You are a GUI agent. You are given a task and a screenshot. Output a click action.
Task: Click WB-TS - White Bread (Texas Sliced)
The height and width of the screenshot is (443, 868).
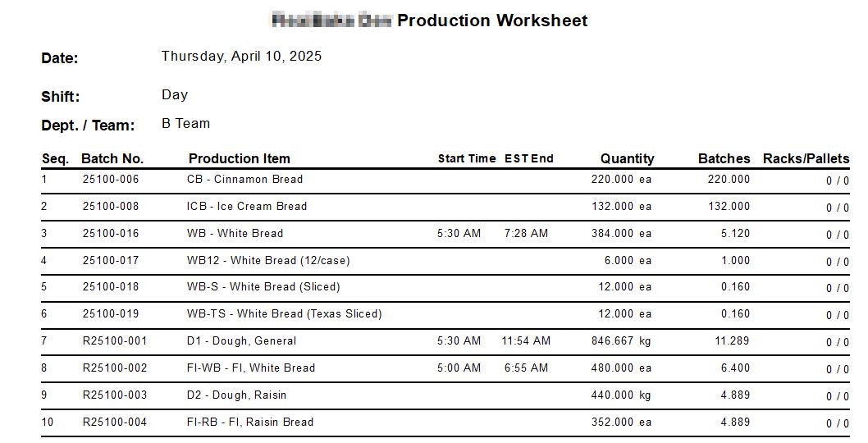(x=285, y=314)
